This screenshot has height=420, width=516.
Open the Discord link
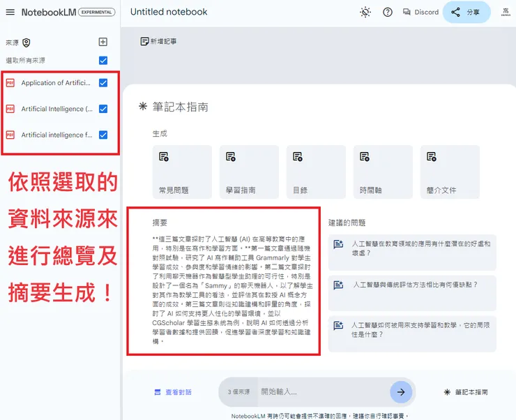pyautogui.click(x=420, y=12)
